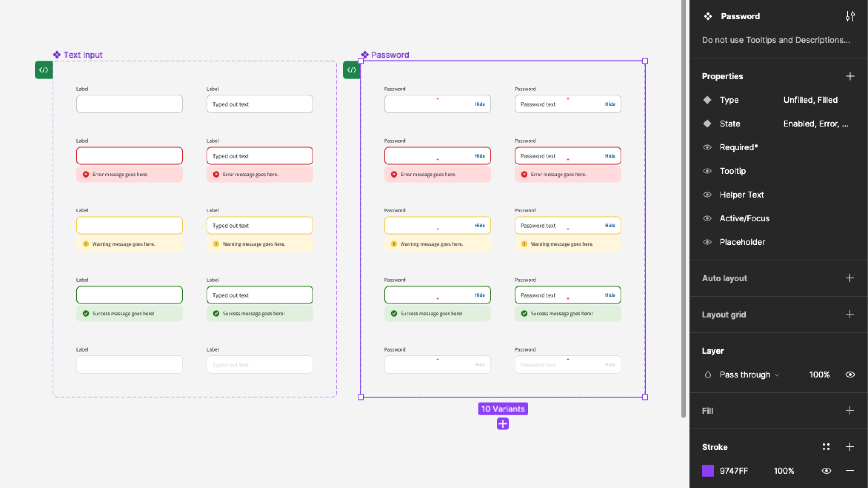
Task: Toggle stroke visibility eye for 9747FF
Action: click(x=826, y=470)
